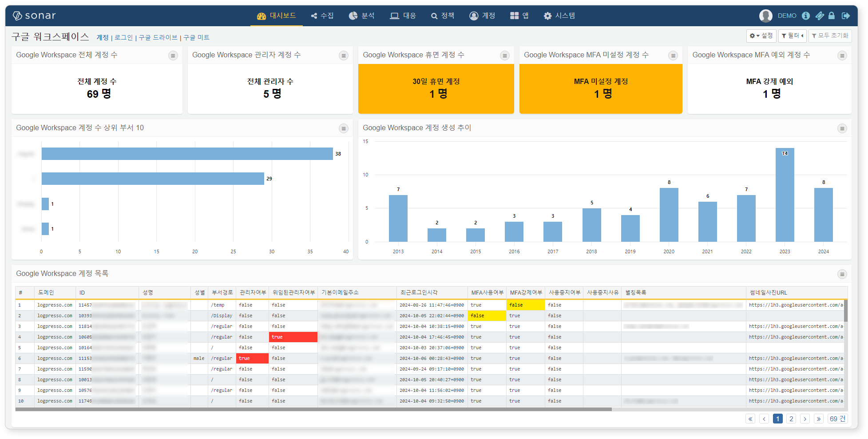Expand the 필터 filter panel
The height and width of the screenshot is (439, 868).
click(x=792, y=36)
